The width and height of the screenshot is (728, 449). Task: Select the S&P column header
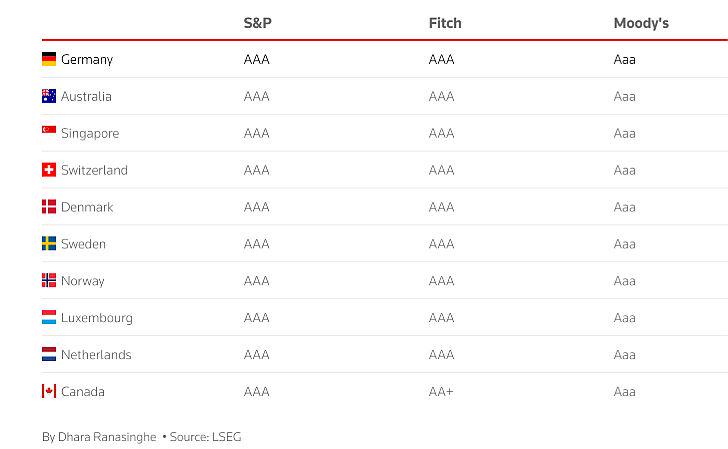click(x=258, y=23)
